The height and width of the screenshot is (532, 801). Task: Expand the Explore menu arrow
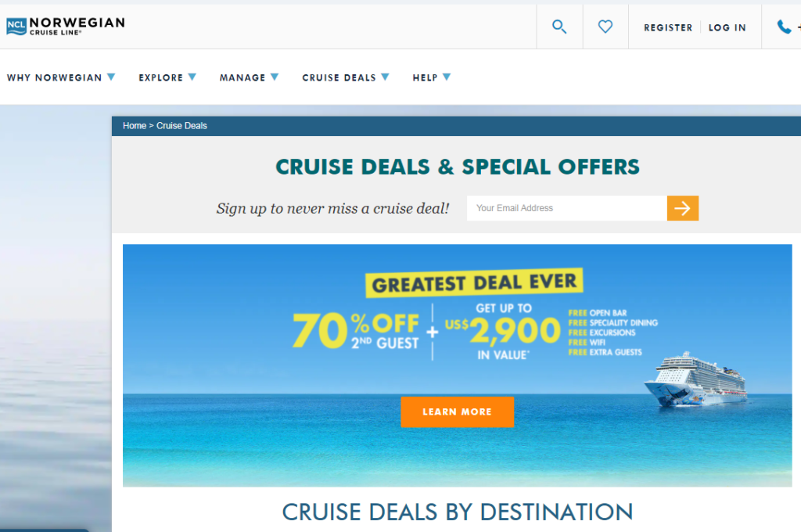(192, 77)
